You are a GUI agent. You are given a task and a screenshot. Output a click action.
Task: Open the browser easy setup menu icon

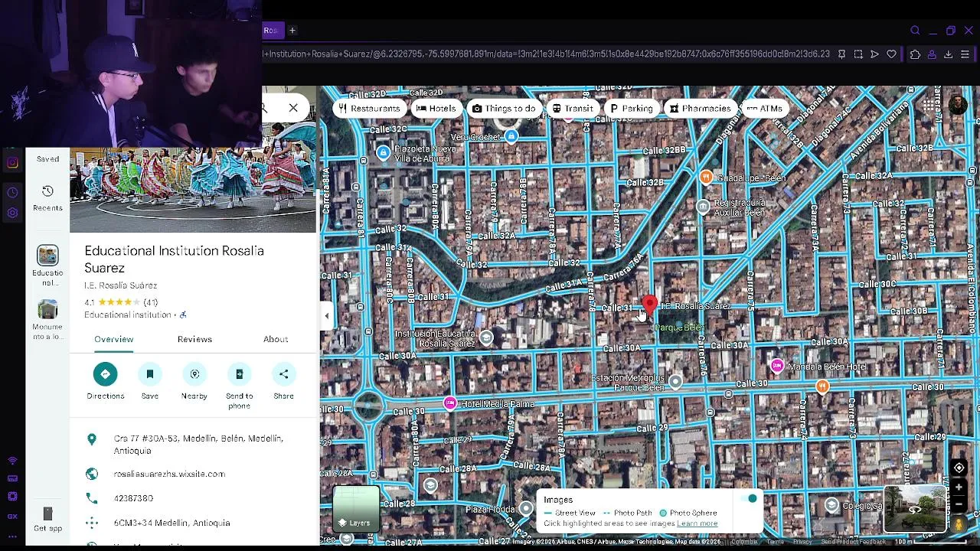coord(965,54)
